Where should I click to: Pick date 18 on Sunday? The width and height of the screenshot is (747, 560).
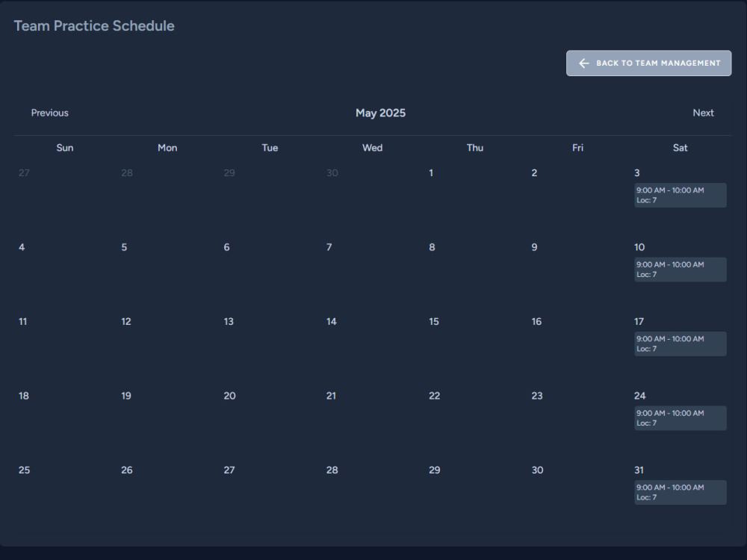click(24, 396)
